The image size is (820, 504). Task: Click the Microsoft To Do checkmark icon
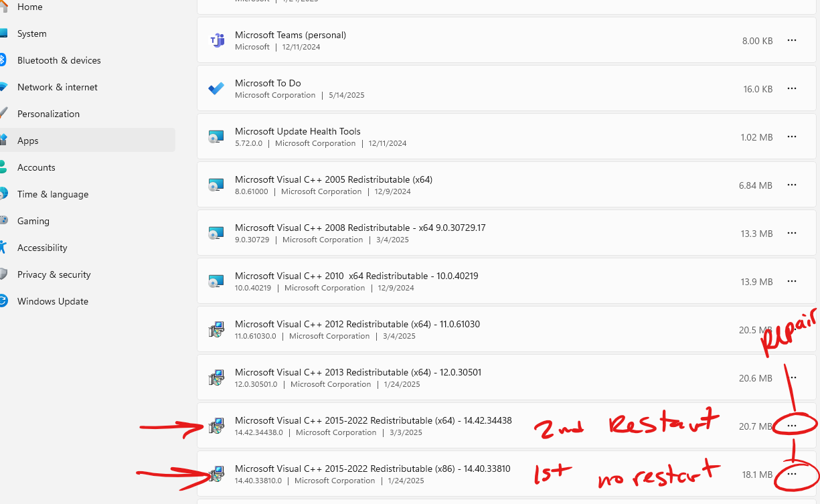point(217,88)
